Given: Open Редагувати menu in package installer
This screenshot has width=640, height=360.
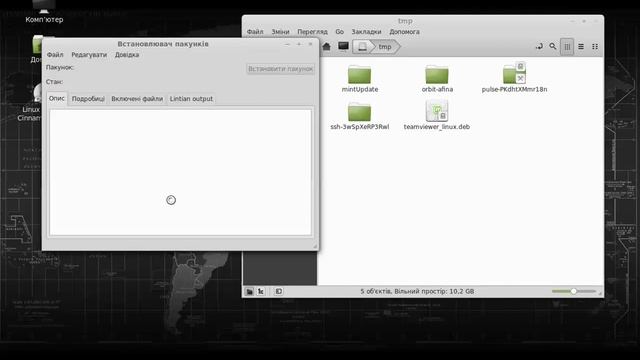Looking at the screenshot, I should click(x=89, y=55).
